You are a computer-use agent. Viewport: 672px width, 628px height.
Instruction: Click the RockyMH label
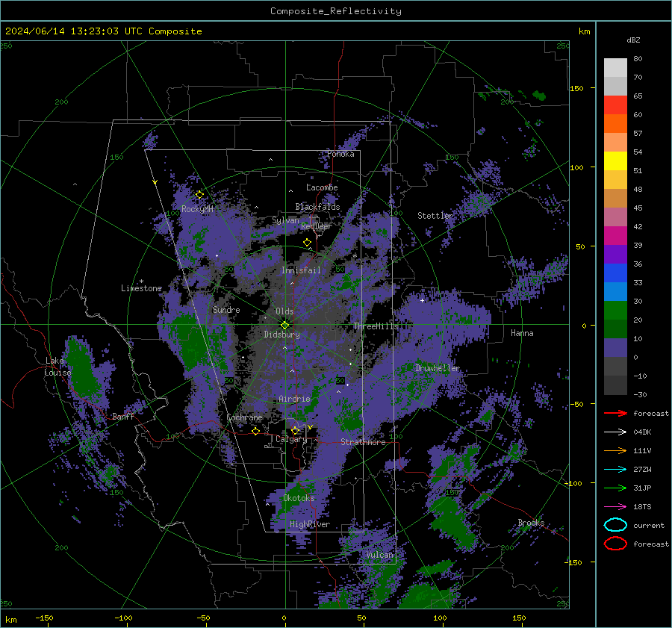(x=197, y=209)
